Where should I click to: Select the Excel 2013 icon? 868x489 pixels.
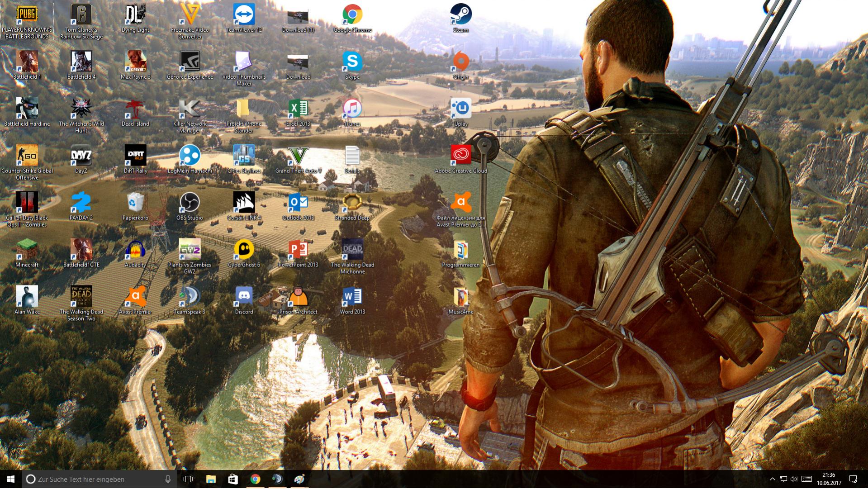[298, 112]
